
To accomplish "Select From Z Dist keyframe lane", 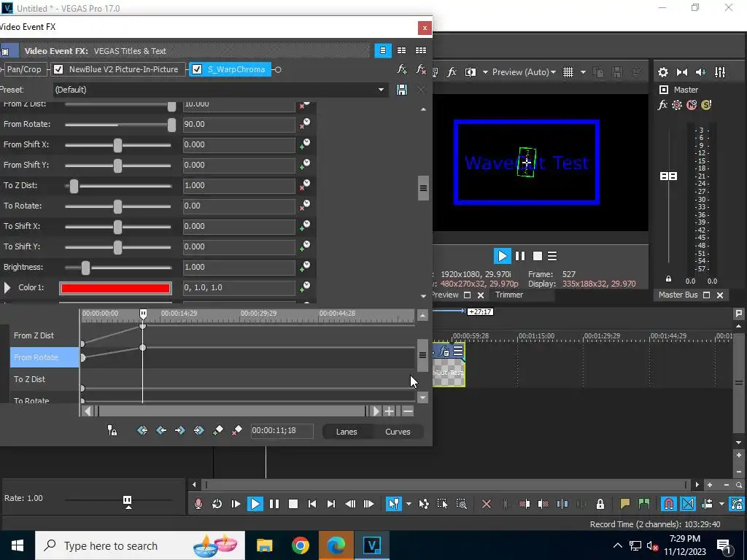I will point(44,335).
